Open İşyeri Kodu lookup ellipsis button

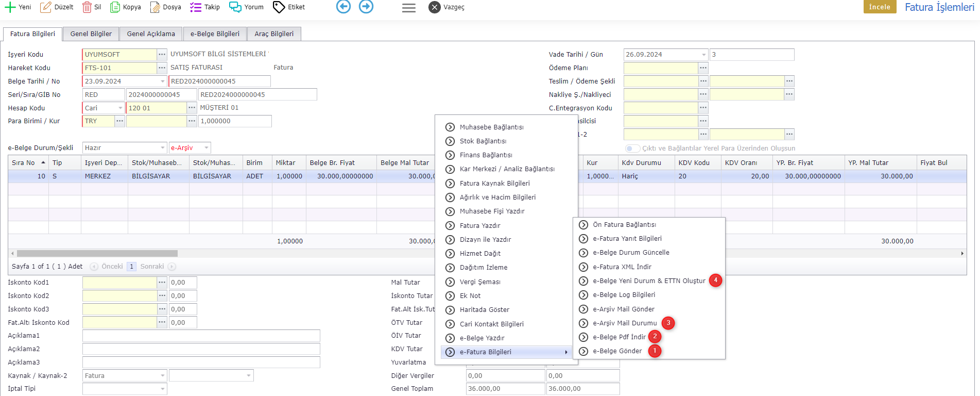162,54
